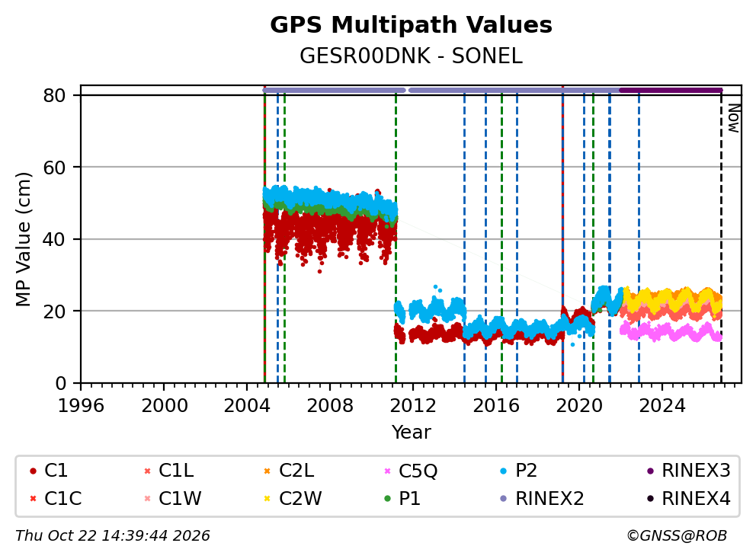Click the 'MP Value (cm)' y-axis label
The height and width of the screenshot is (559, 756).
pos(23,239)
